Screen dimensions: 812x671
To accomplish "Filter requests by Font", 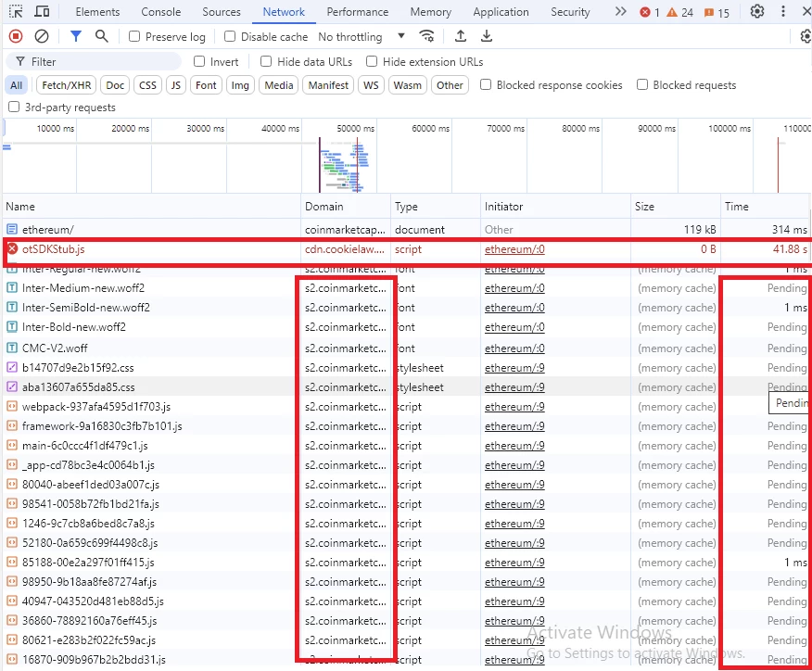I will click(206, 85).
